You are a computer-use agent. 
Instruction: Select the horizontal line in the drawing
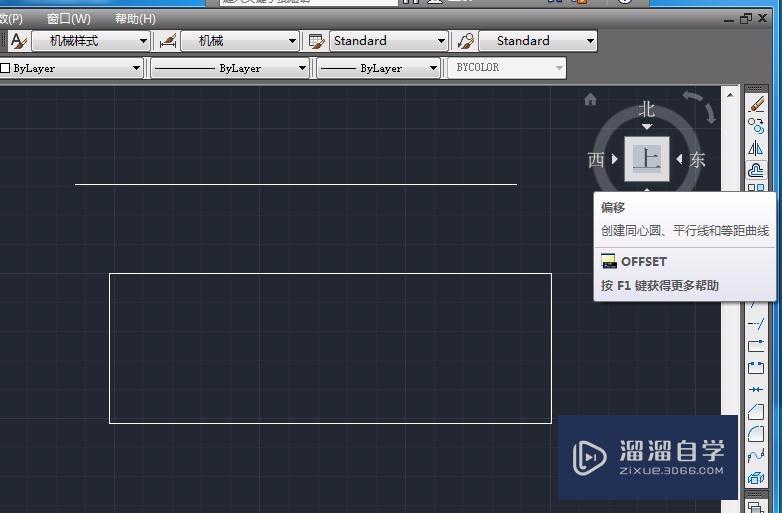point(296,184)
